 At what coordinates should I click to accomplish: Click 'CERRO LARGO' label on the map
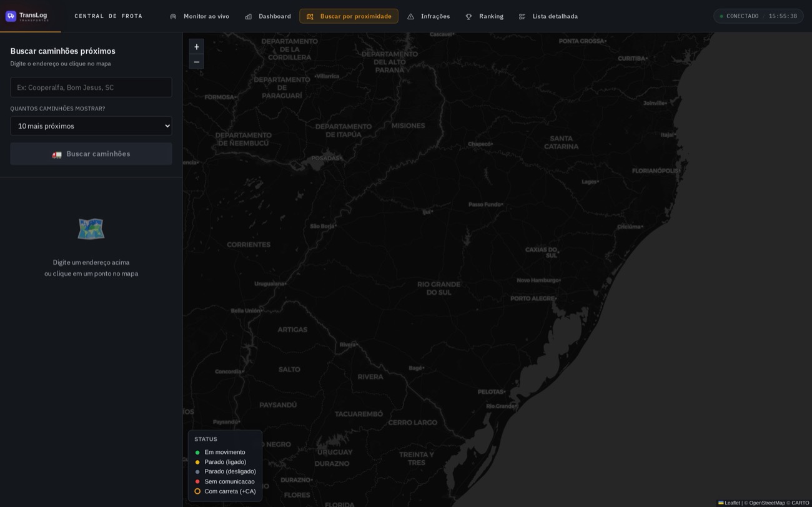[x=413, y=423]
